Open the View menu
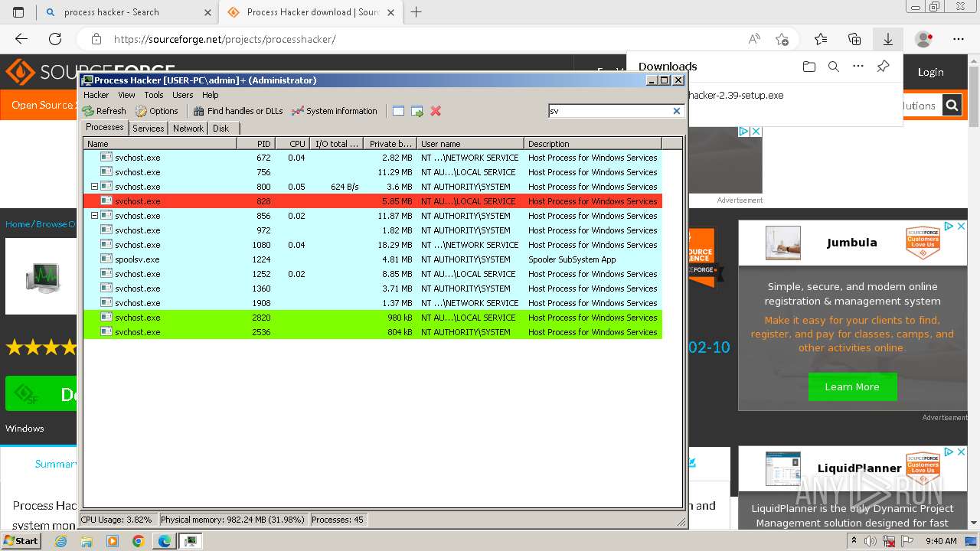The height and width of the screenshot is (551, 980). pyautogui.click(x=126, y=95)
